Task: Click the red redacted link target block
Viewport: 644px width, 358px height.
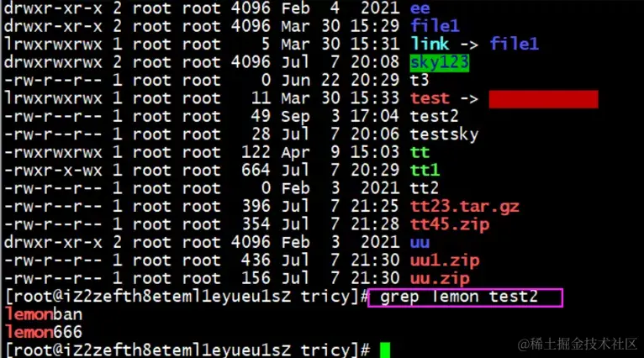Action: click(543, 99)
